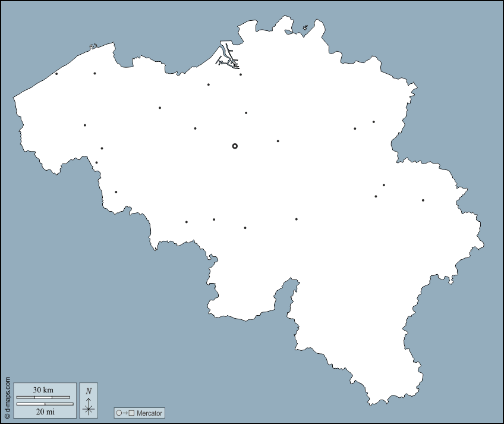This screenshot has width=504, height=424.
Task: Click the Brussels capital ring marker
Action: click(235, 146)
